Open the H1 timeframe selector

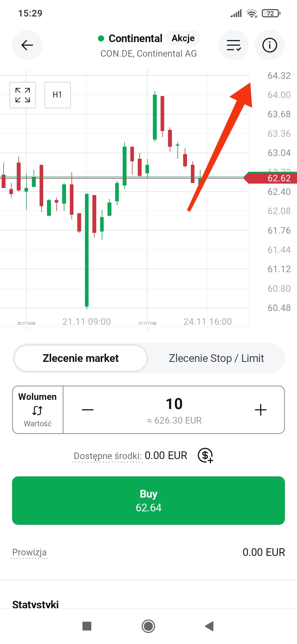57,95
